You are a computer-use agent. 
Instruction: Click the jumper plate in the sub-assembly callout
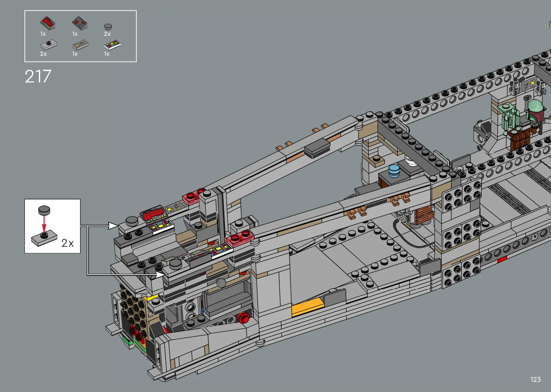click(x=44, y=238)
